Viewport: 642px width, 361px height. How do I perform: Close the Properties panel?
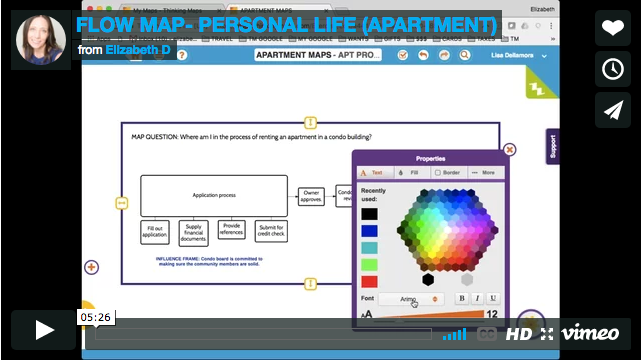coord(509,150)
